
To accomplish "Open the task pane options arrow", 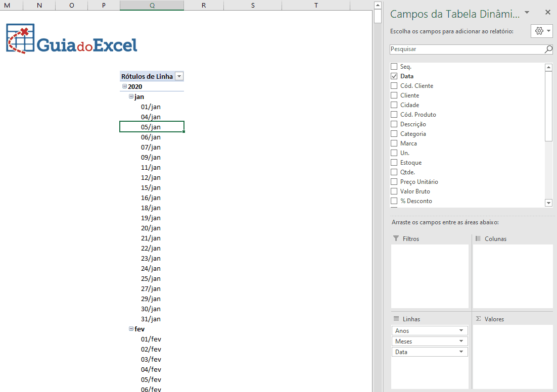I will (527, 12).
